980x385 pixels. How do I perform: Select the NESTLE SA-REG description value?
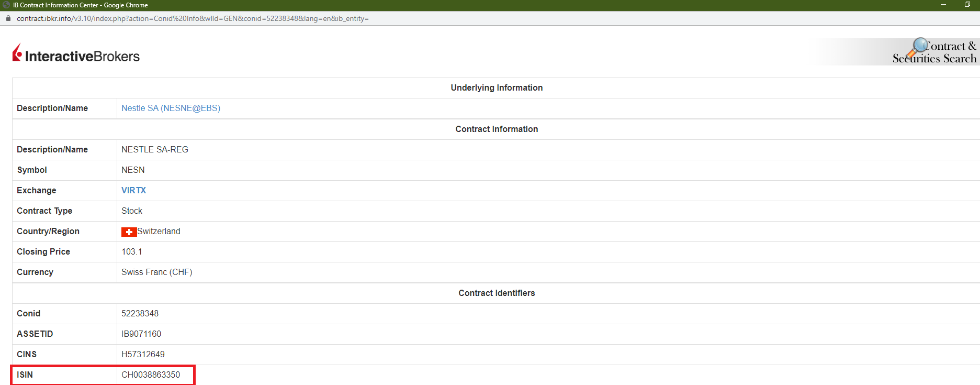click(x=155, y=149)
